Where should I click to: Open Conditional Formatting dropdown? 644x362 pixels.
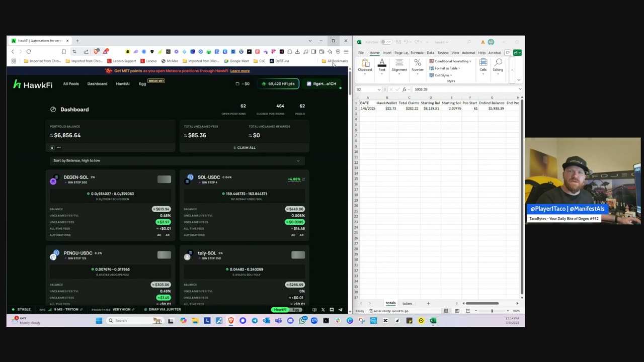pos(450,61)
